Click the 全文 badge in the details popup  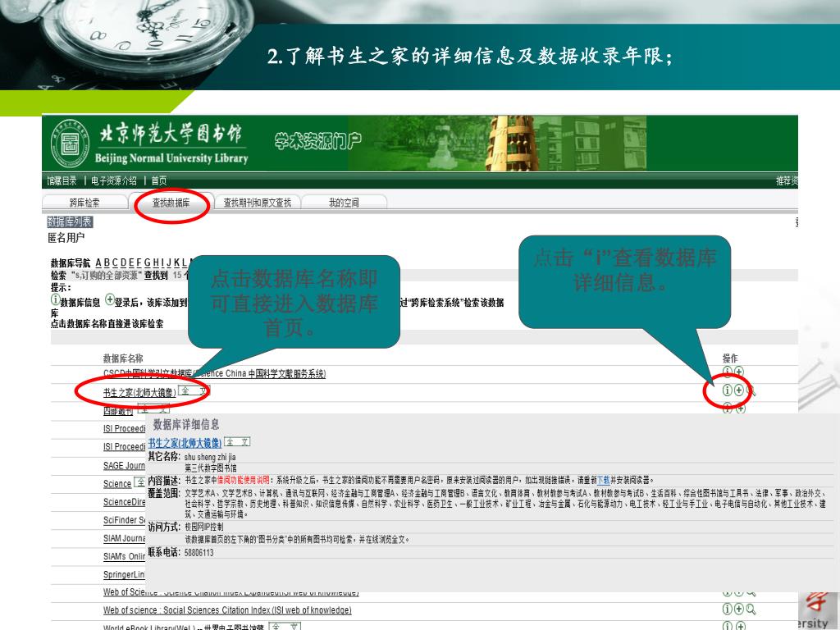(237, 442)
